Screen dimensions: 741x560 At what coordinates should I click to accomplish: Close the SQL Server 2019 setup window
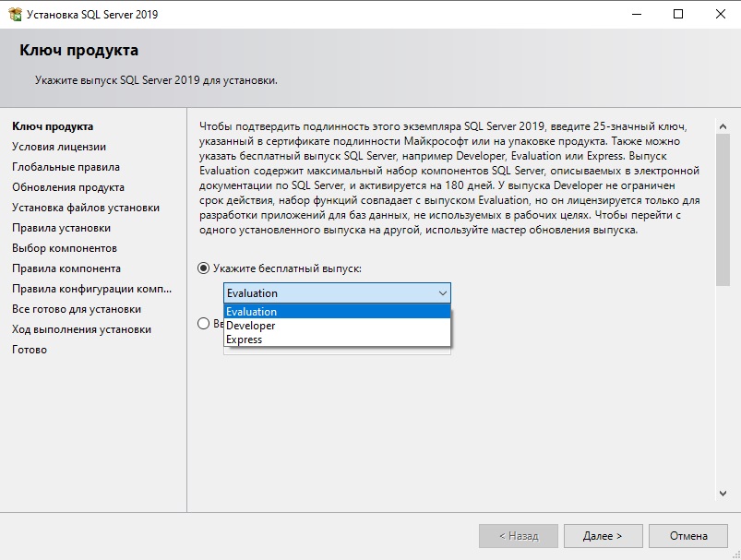(x=720, y=14)
